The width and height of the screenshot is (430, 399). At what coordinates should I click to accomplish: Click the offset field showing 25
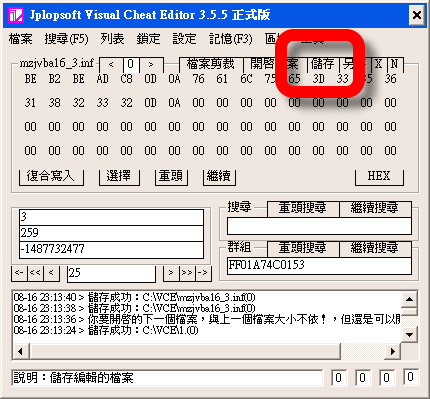click(111, 273)
